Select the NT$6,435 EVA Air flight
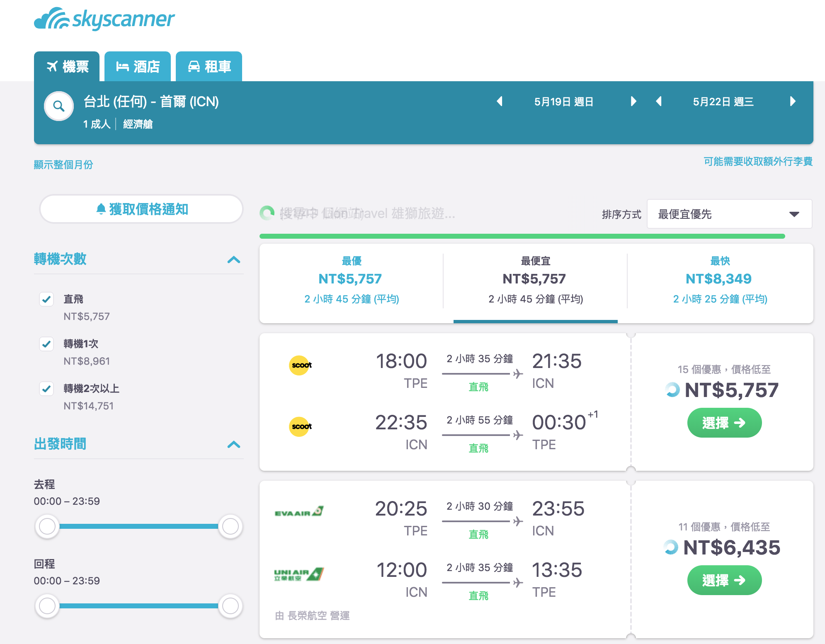 724,580
